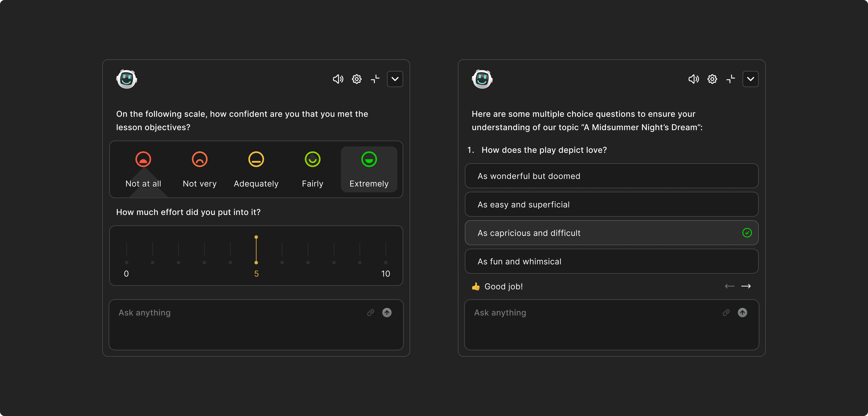The image size is (868, 416).
Task: Select the 'Extremely' confidence rating
Action: pyautogui.click(x=369, y=169)
